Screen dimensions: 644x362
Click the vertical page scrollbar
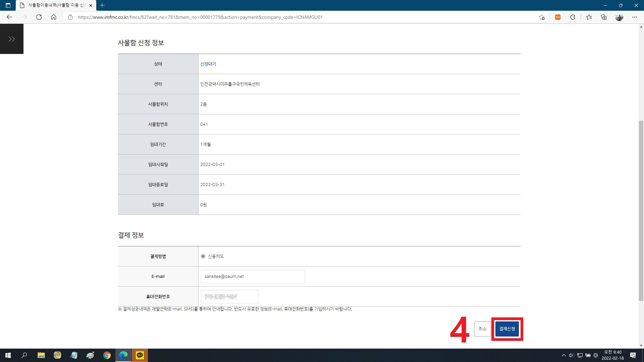(x=641, y=210)
